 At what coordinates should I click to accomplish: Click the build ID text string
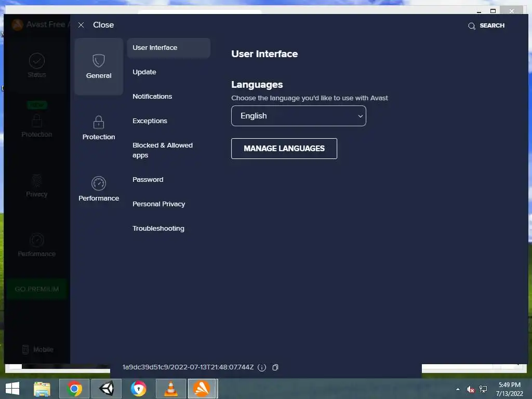coord(188,367)
